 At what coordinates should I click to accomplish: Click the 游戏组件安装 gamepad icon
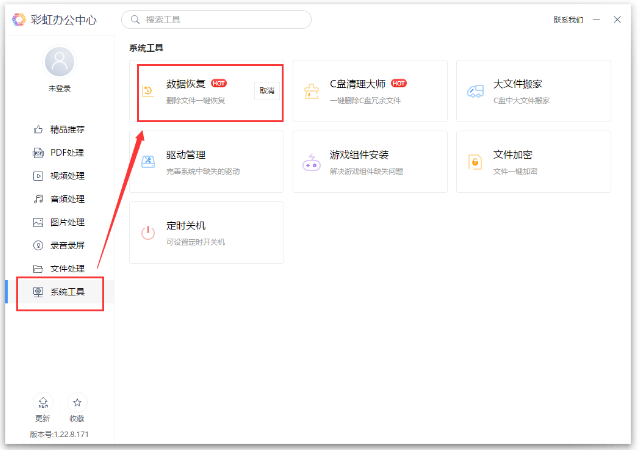tap(312, 162)
